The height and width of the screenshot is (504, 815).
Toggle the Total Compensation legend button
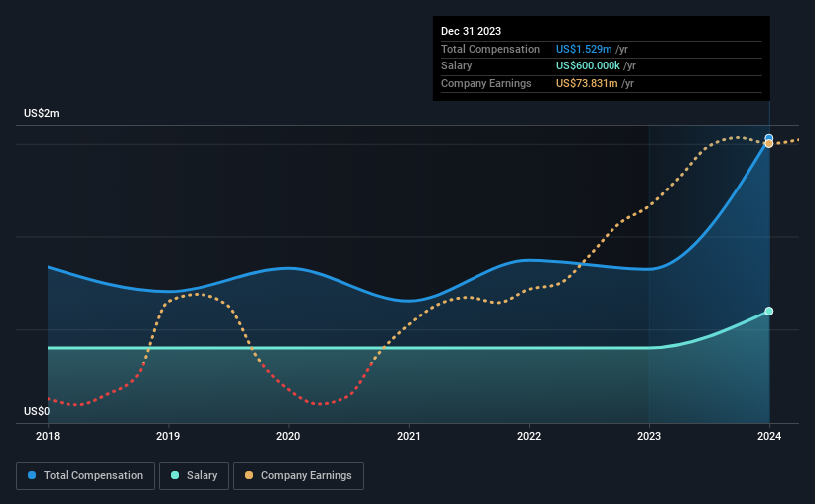tap(85, 476)
